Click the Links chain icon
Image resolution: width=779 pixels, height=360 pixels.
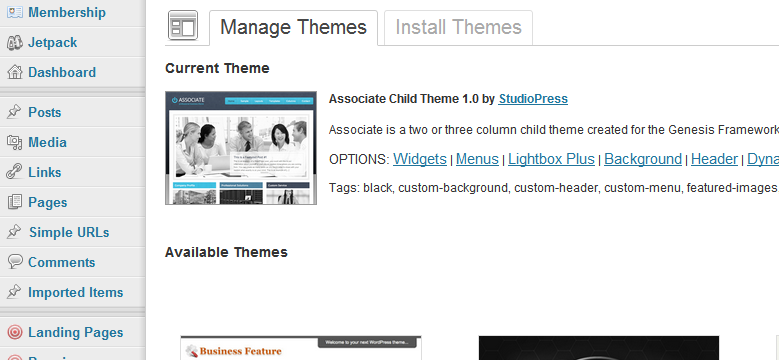pos(14,172)
